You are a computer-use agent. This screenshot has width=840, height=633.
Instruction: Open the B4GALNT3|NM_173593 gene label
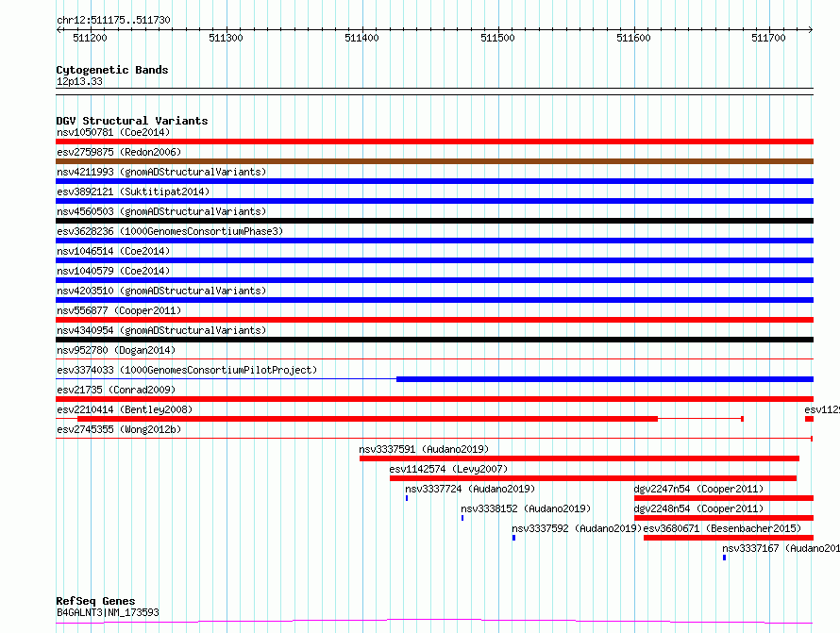coord(108,612)
